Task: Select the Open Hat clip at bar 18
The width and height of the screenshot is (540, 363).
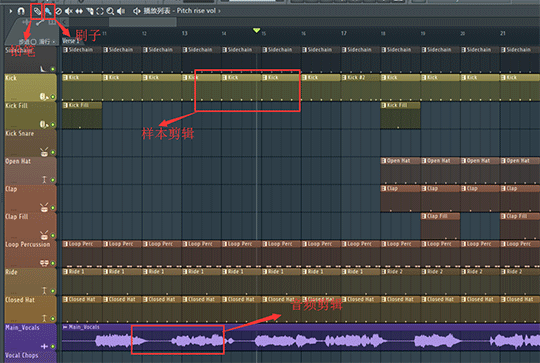Action: pos(401,170)
